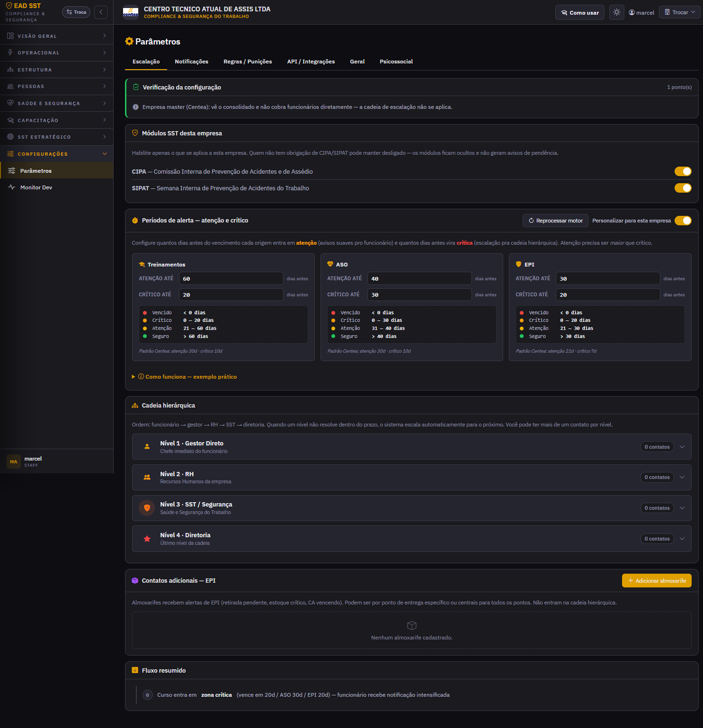Viewport: 703px width, 728px height.
Task: Click the Monitor Dev pulse icon
Action: [12, 187]
